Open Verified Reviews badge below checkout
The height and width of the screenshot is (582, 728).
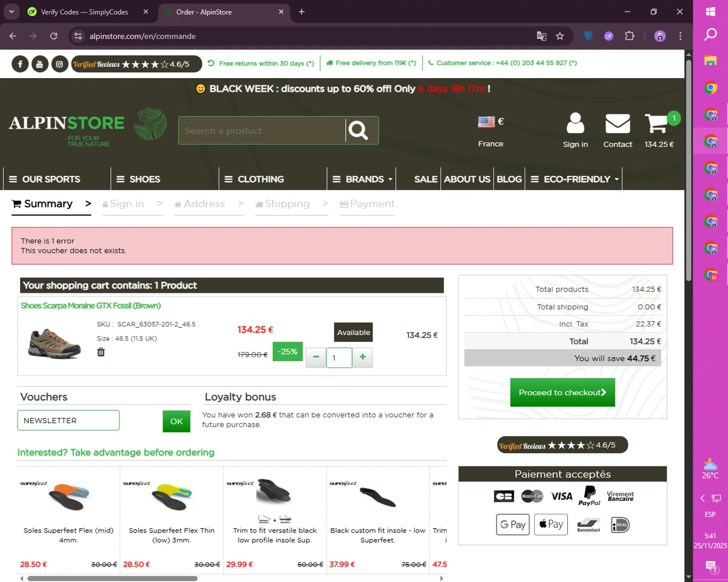pyautogui.click(x=563, y=445)
